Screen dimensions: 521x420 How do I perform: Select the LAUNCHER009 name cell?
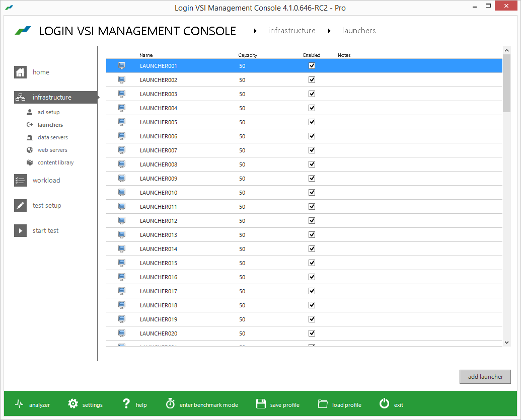[159, 178]
